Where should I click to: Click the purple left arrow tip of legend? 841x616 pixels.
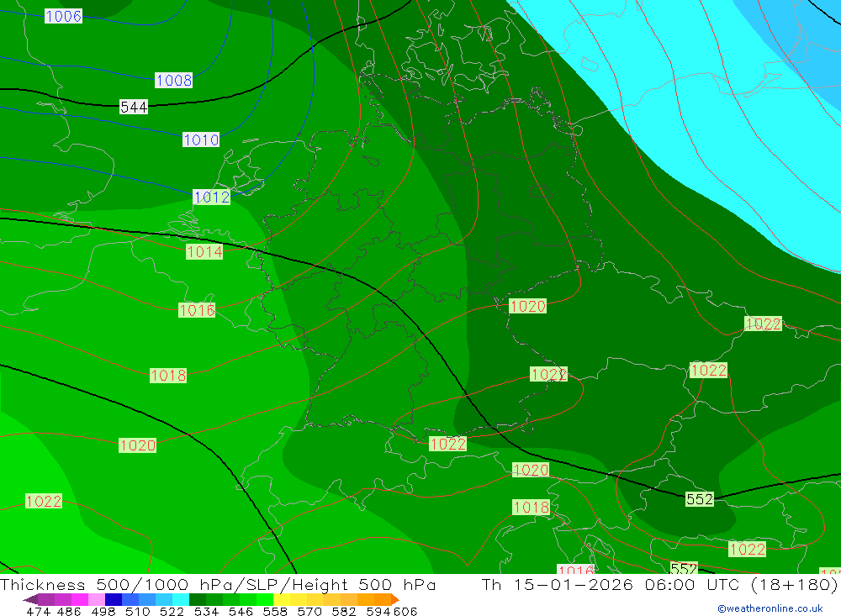pyautogui.click(x=30, y=599)
